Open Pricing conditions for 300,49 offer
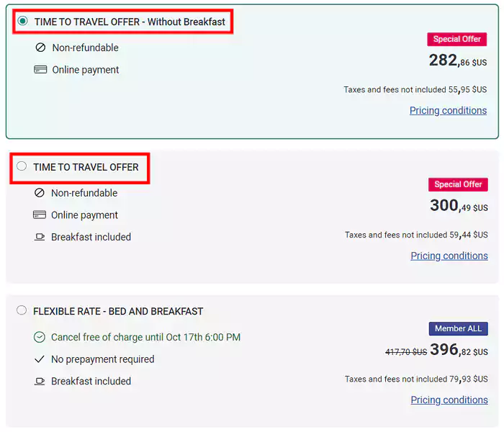The width and height of the screenshot is (504, 432). pyautogui.click(x=449, y=256)
